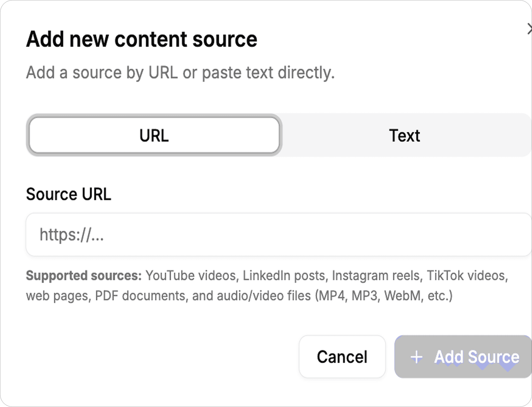Image resolution: width=532 pixels, height=407 pixels.
Task: Click the 'Add Source' text label
Action: click(x=477, y=357)
